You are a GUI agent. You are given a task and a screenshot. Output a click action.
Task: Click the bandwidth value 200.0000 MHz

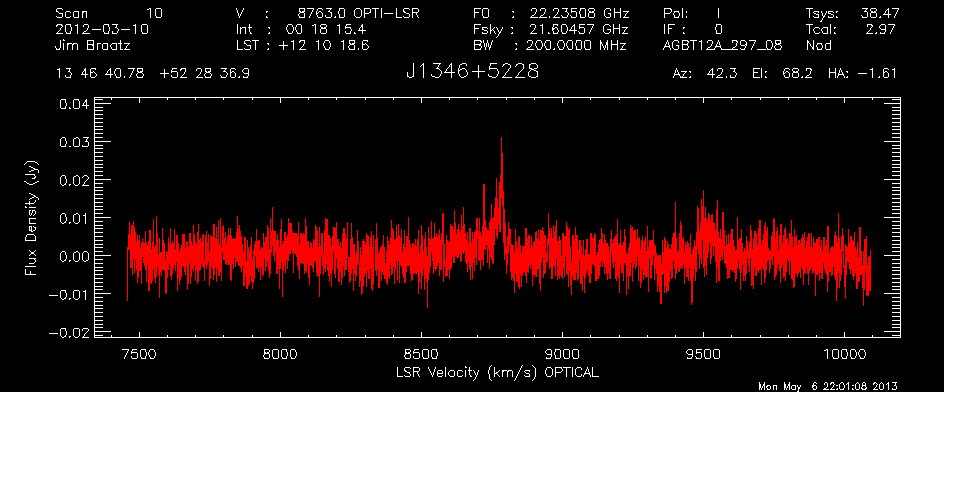tap(575, 45)
